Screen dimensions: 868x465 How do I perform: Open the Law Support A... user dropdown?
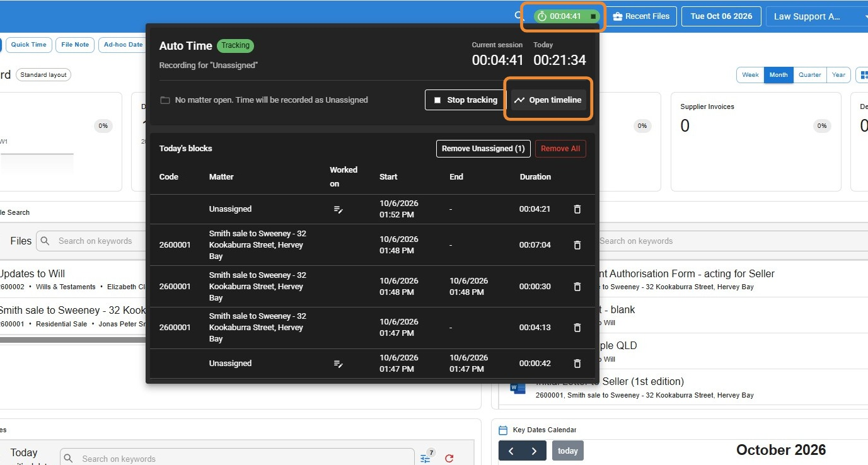[x=816, y=16]
